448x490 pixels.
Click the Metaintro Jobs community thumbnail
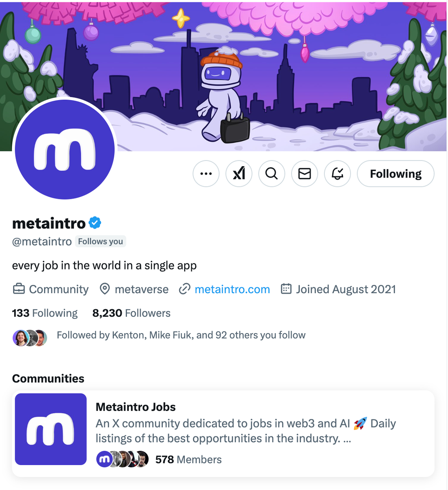(x=50, y=429)
